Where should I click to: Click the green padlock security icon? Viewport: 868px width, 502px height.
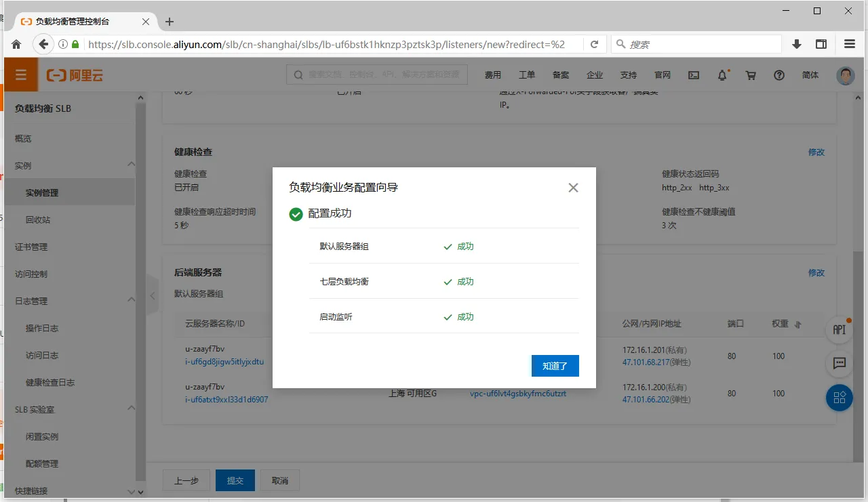coord(75,44)
